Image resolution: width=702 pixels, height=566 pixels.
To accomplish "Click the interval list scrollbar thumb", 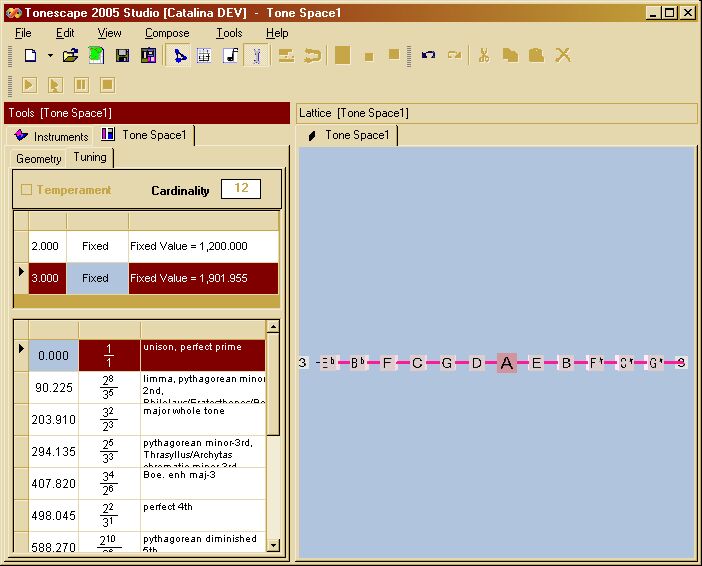I will [x=273, y=383].
